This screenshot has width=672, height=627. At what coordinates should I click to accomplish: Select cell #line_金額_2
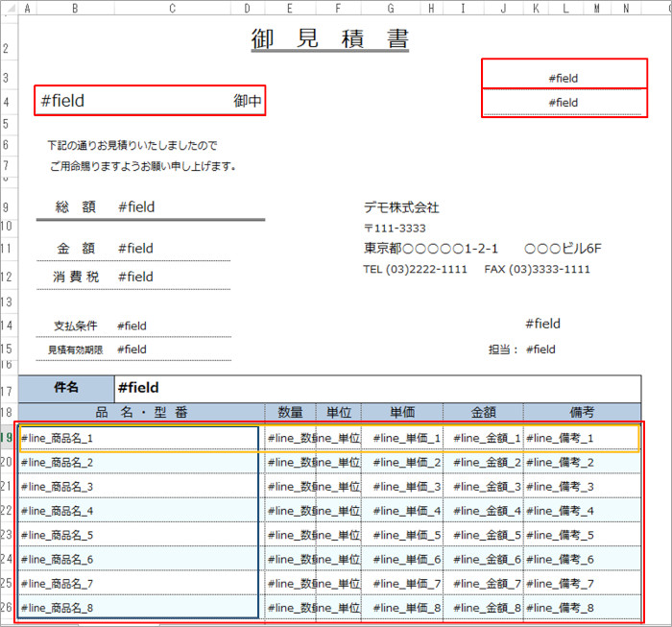point(483,463)
